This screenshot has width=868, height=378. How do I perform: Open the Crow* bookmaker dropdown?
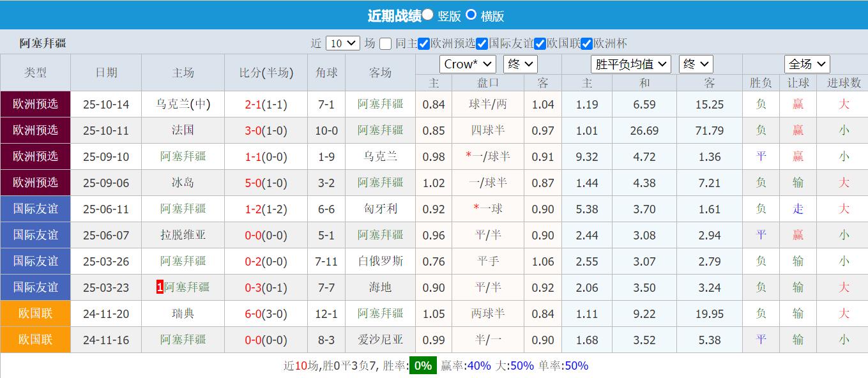pos(468,64)
